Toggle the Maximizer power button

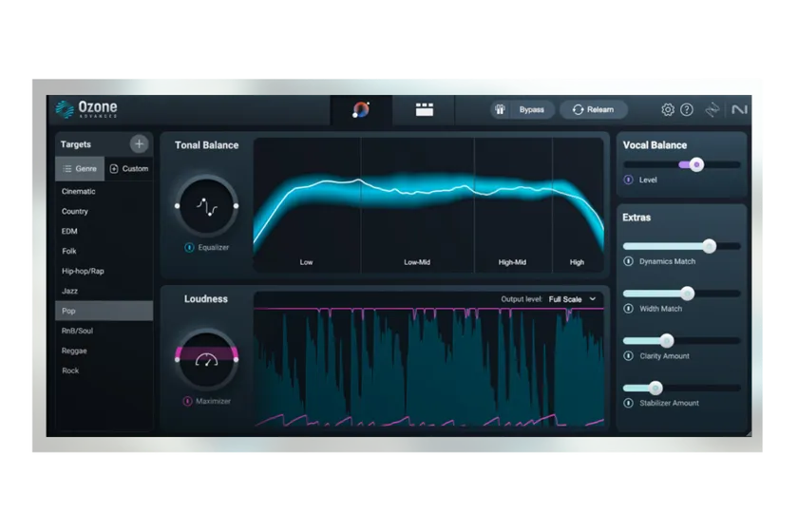187,401
